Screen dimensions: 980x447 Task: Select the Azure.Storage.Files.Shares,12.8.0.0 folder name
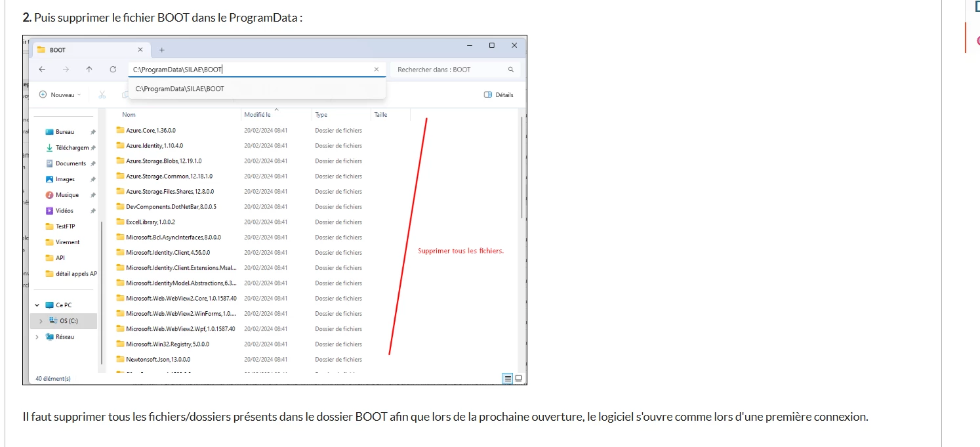pos(170,192)
